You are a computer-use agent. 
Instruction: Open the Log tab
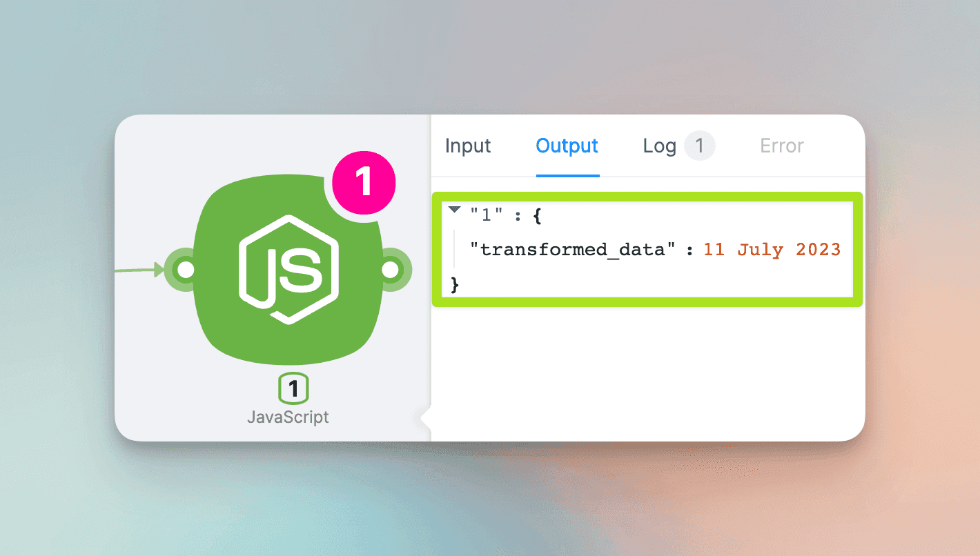coord(659,146)
